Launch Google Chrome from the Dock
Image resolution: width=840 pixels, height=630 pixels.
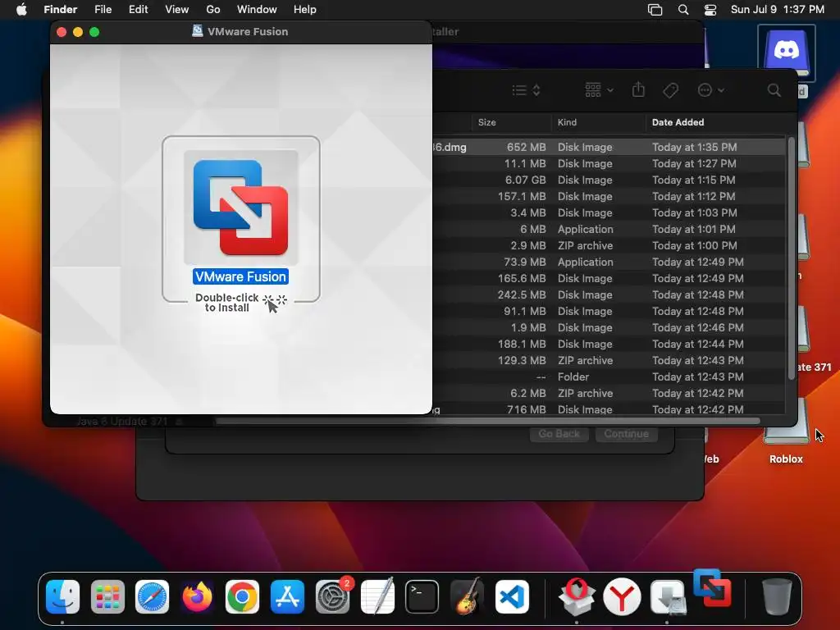242,596
